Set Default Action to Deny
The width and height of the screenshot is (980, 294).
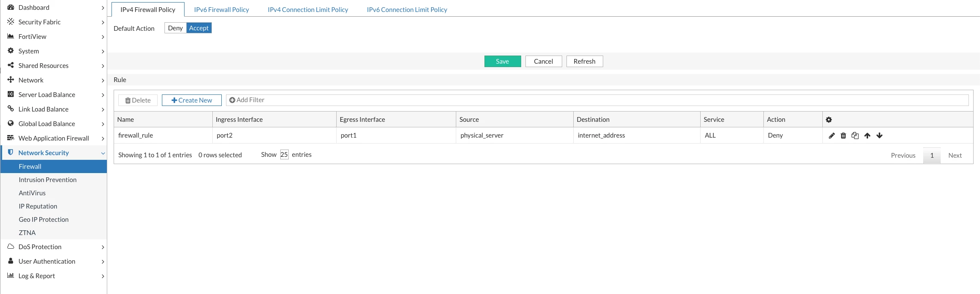[175, 28]
